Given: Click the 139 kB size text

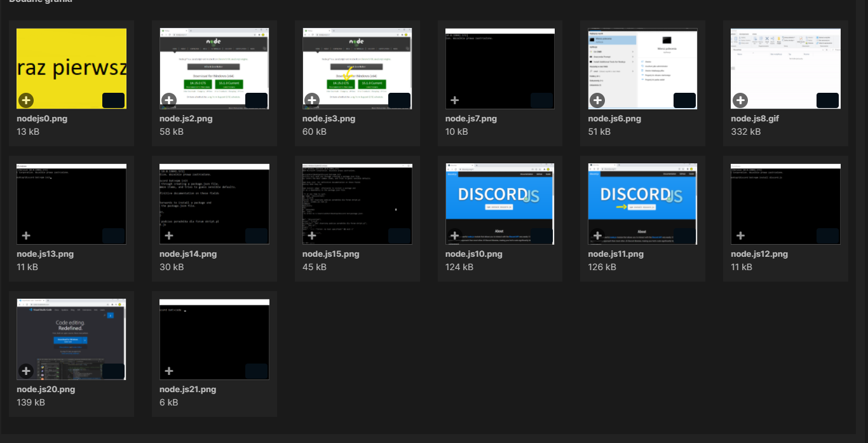Looking at the screenshot, I should [31, 402].
